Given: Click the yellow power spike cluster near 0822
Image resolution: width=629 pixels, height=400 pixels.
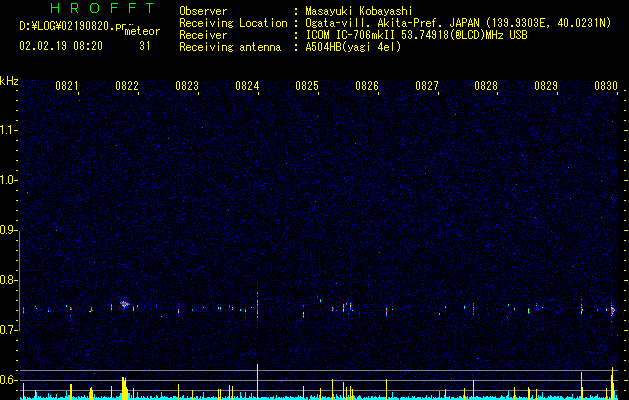Looking at the screenshot, I should (x=125, y=388).
